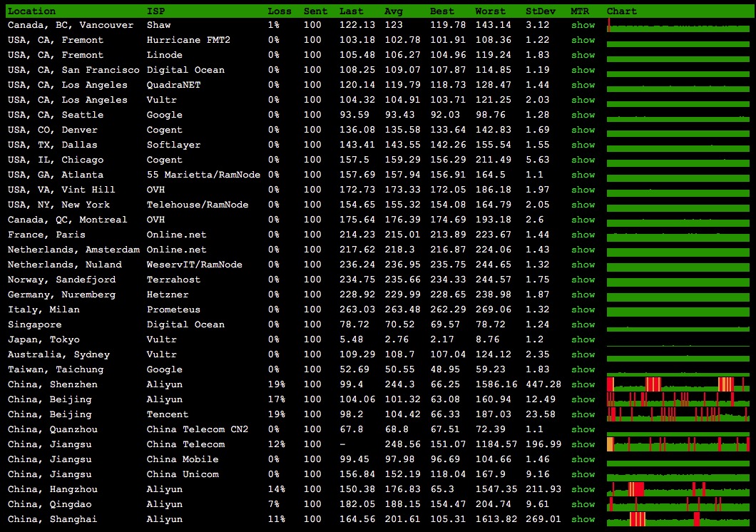
Task: Select StDev value 447.28
Action: [543, 384]
